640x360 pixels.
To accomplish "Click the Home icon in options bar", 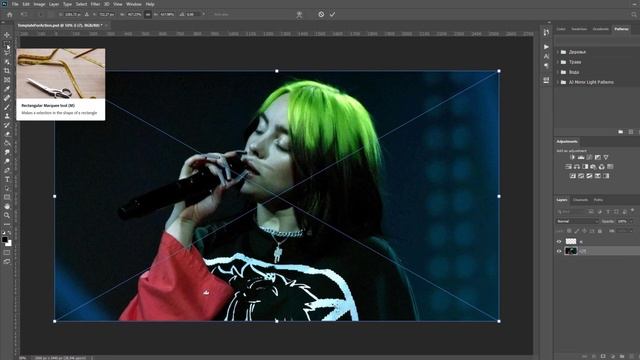I will click(x=10, y=14).
